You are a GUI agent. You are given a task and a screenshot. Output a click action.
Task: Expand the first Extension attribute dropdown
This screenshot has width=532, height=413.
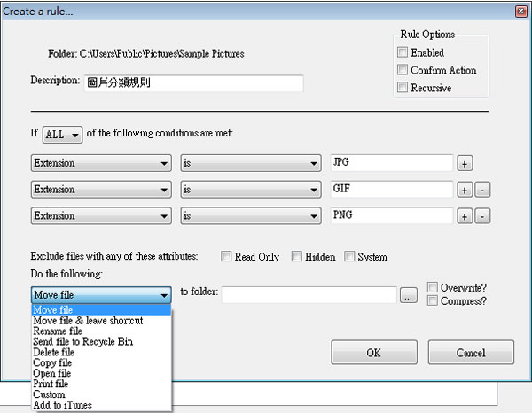coord(100,163)
